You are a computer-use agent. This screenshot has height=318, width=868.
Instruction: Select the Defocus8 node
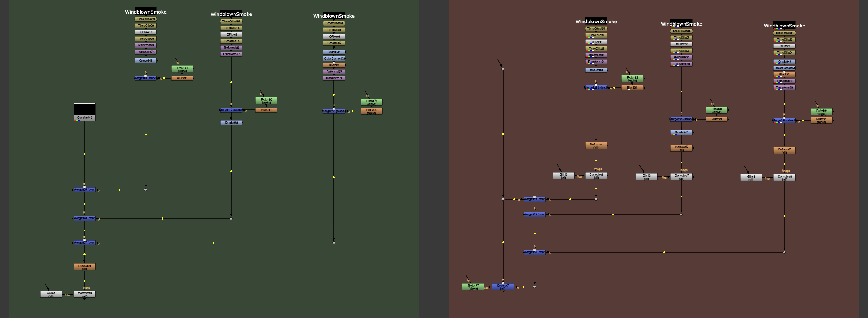click(x=84, y=267)
